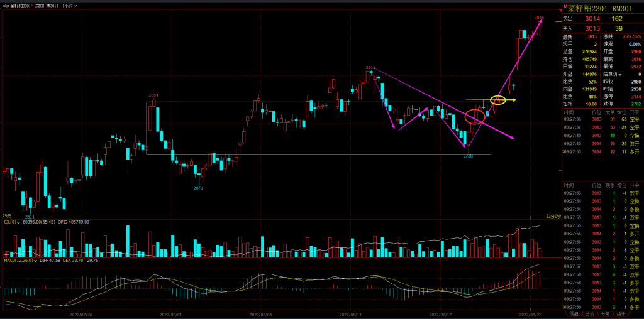Click the 买入 price 3013
The image size is (644, 319).
[592, 28]
